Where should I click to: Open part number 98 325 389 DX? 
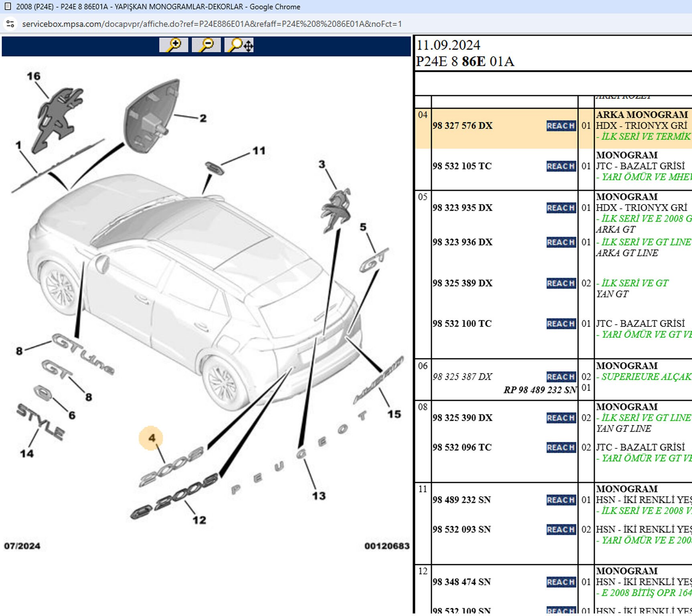462,283
